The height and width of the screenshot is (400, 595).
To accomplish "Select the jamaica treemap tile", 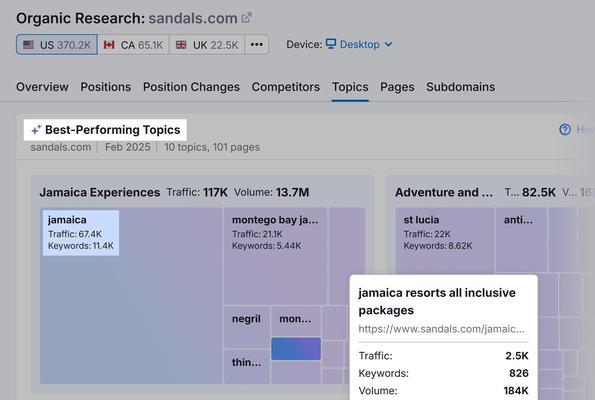I will tap(131, 296).
